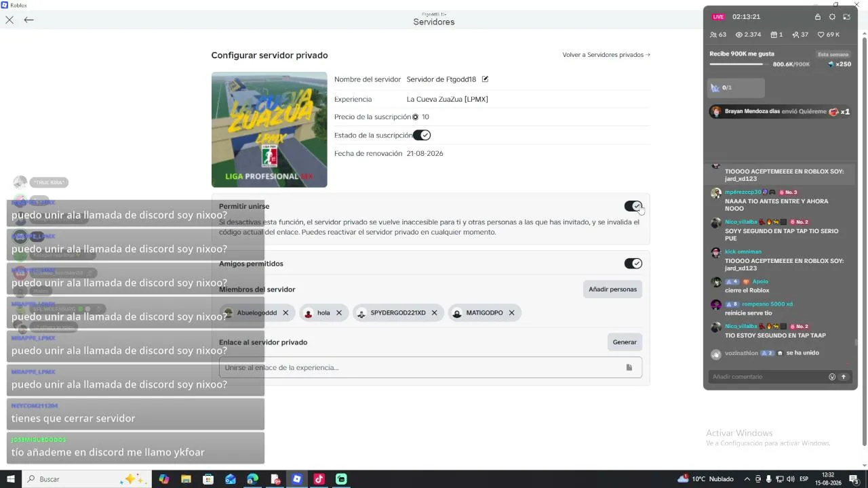The width and height of the screenshot is (868, 488).
Task: Open the live panel settings gear
Action: click(832, 17)
